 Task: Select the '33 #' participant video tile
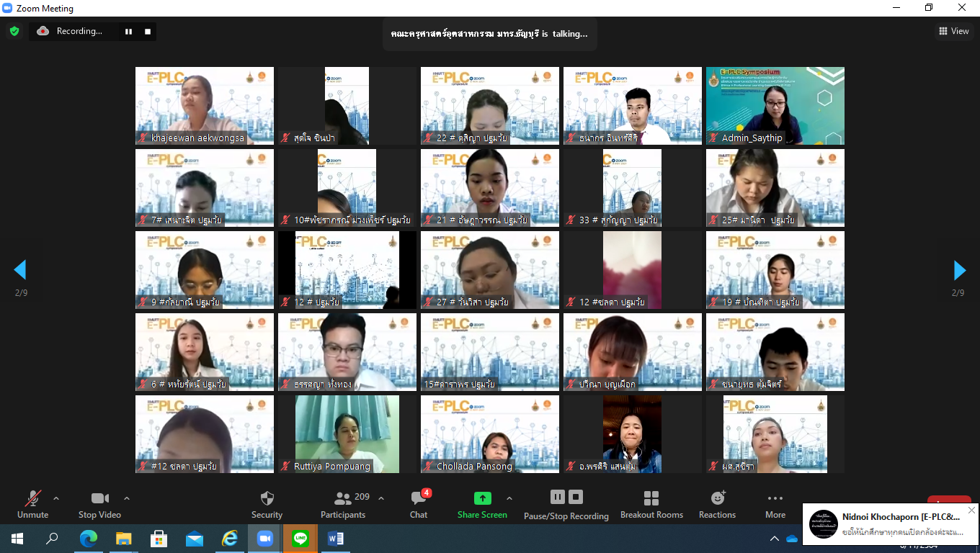[x=633, y=188]
